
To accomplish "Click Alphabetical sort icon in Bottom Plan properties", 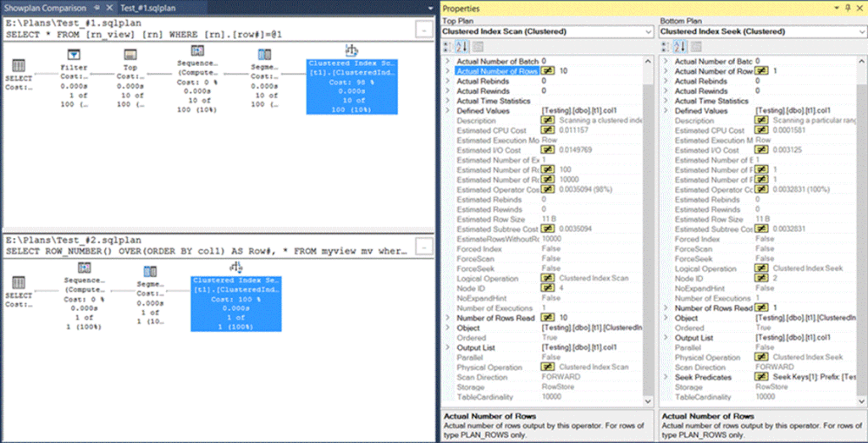I will [x=679, y=47].
